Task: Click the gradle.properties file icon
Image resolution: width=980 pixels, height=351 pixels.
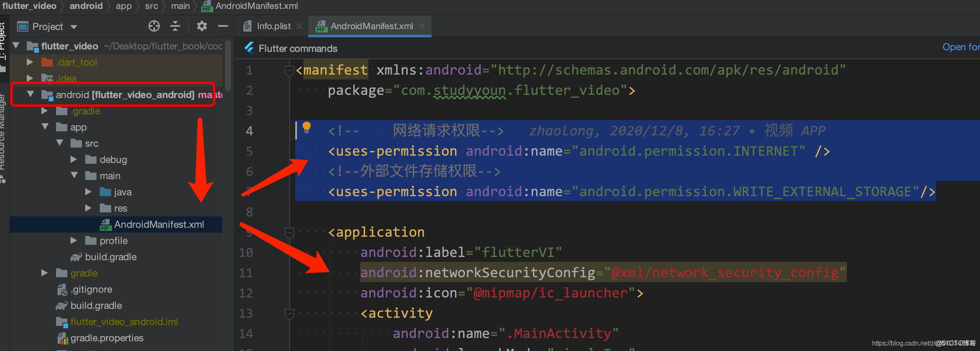Action: (x=62, y=338)
